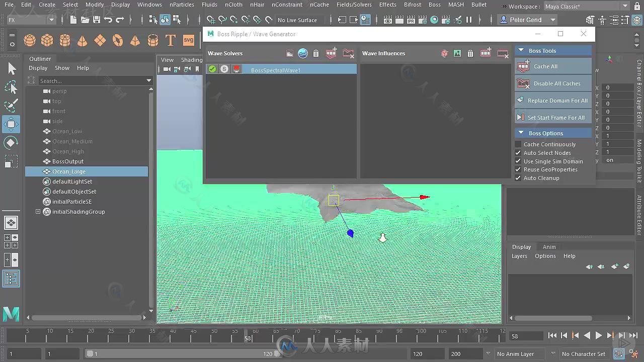Image resolution: width=644 pixels, height=362 pixels.
Task: Uncheck Auto Select Nodes
Action: tap(518, 153)
